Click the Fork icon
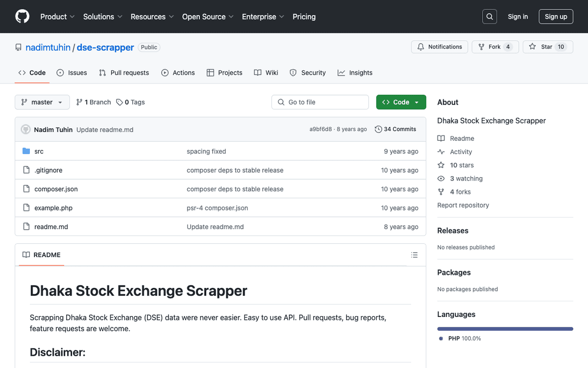Screen dimensions: 588x368 [x=482, y=47]
